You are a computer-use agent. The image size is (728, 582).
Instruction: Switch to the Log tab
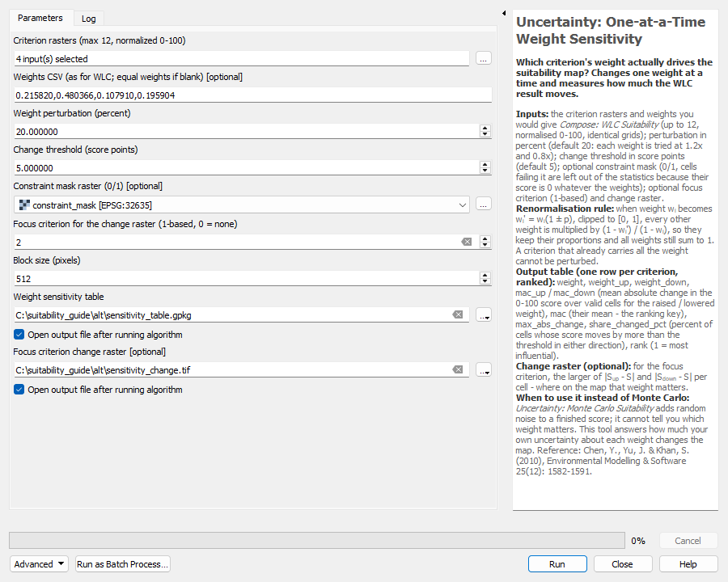[x=89, y=19]
